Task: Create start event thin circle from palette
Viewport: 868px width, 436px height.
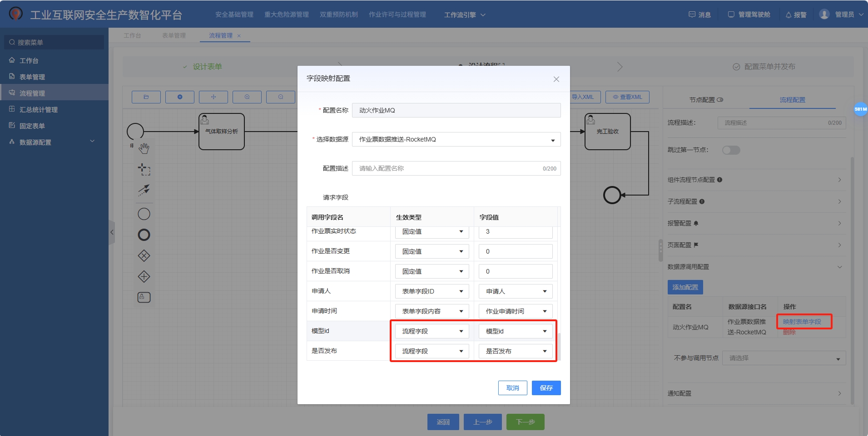Action: (144, 214)
